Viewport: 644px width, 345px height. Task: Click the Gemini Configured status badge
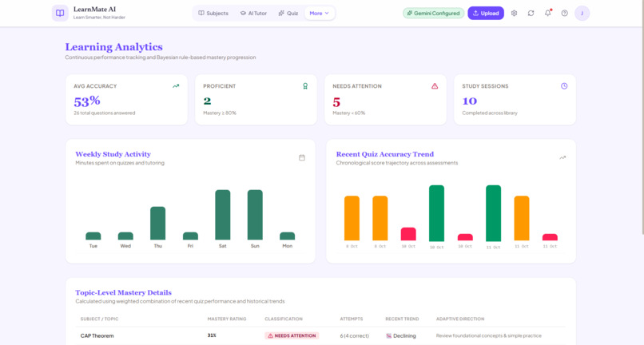433,13
